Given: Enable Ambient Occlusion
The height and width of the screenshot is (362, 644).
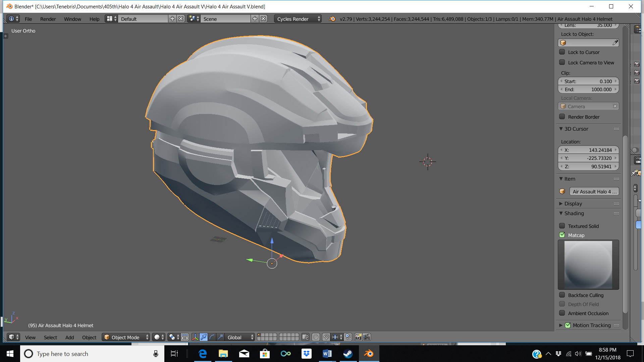Looking at the screenshot, I should pos(562,313).
